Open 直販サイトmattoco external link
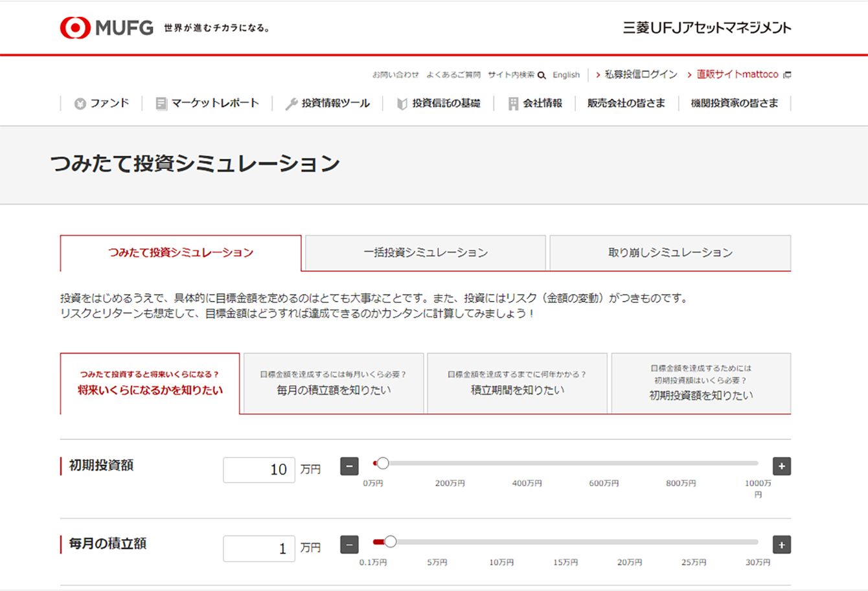The width and height of the screenshot is (868, 591). pyautogui.click(x=738, y=75)
